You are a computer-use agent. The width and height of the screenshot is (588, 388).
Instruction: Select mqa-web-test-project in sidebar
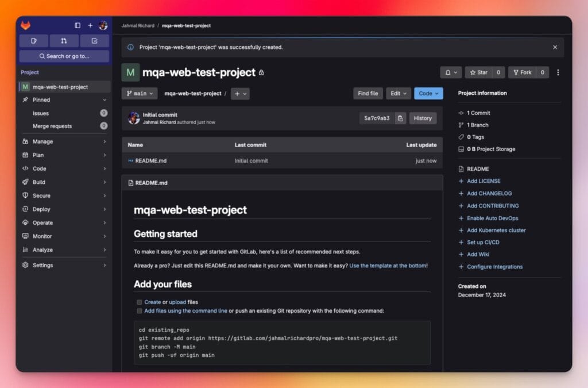coord(65,87)
